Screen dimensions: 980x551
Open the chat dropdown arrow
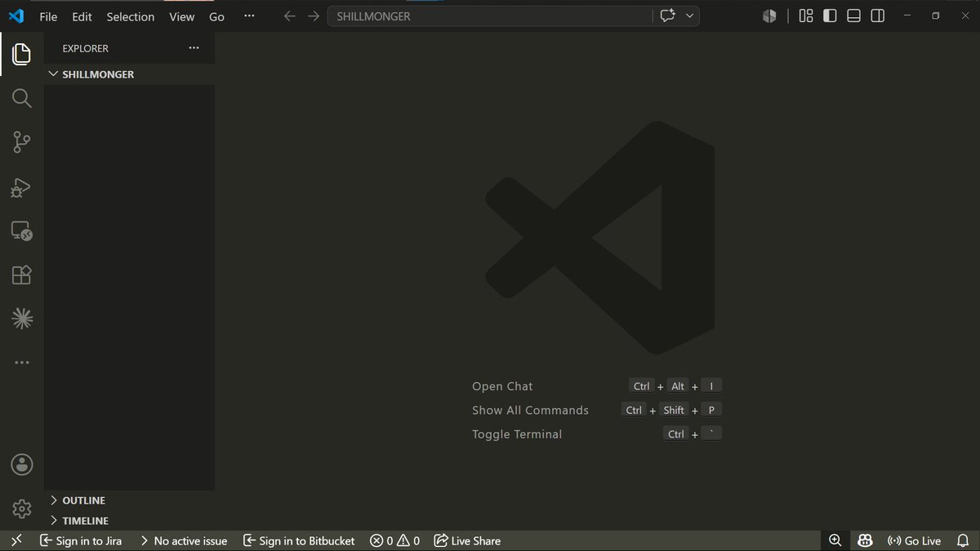[690, 16]
